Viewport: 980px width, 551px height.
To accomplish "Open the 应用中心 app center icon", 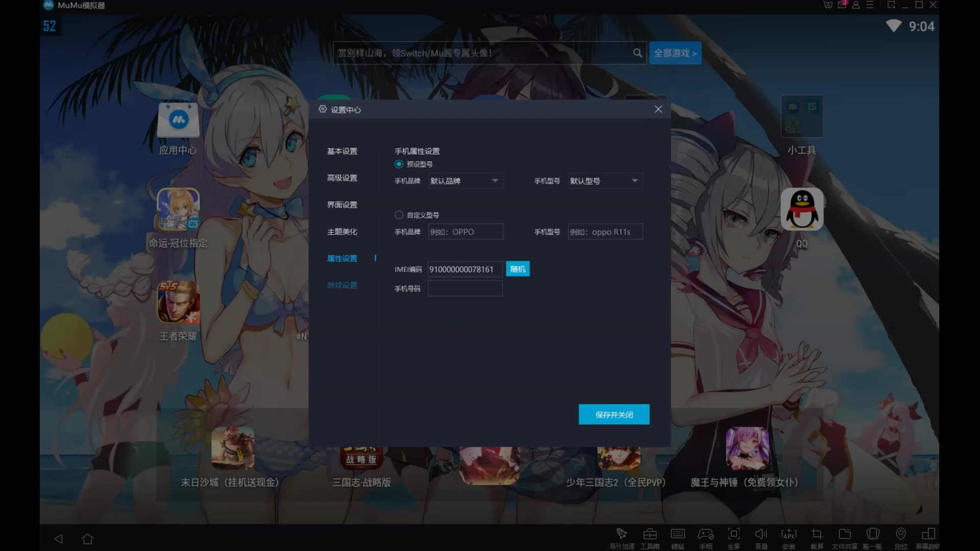I will click(178, 120).
